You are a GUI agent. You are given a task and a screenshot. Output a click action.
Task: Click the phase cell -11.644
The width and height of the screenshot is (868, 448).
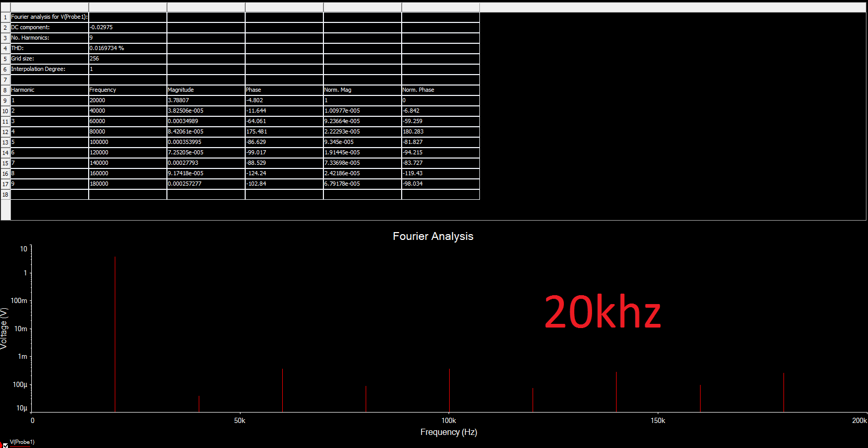[284, 111]
